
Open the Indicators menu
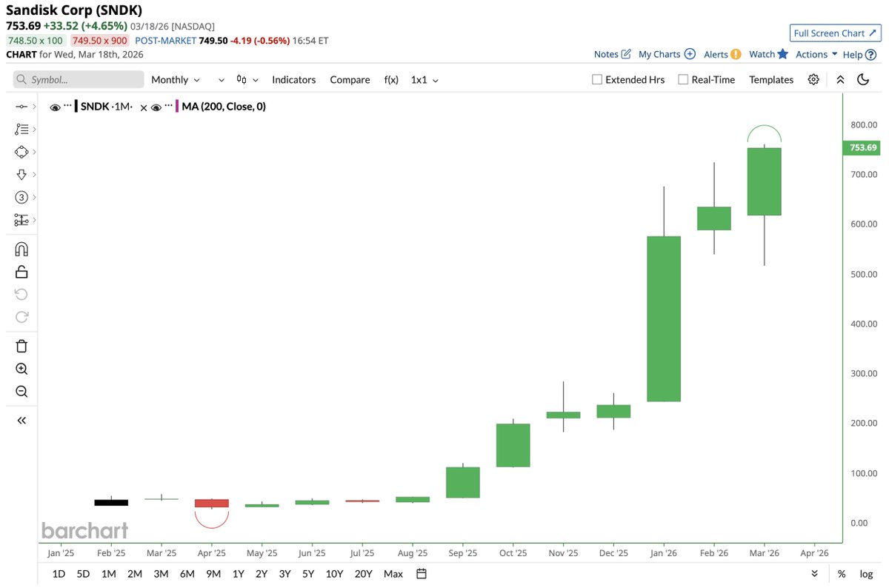click(x=293, y=79)
